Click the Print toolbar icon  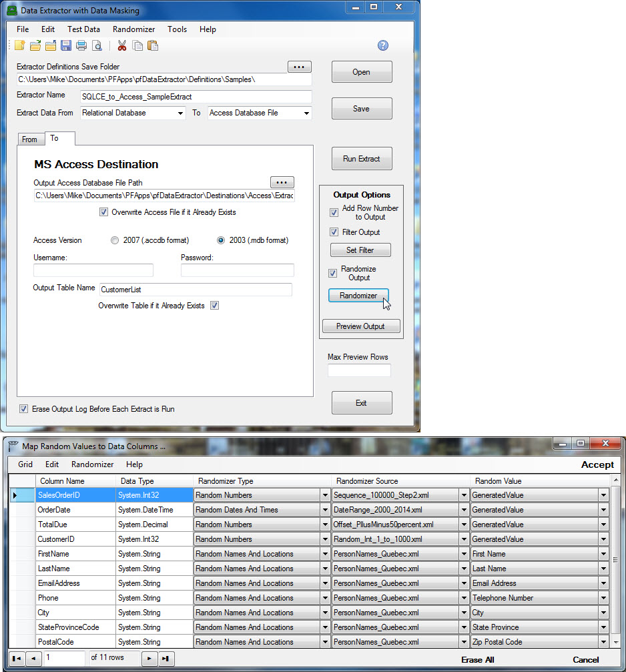tap(81, 46)
